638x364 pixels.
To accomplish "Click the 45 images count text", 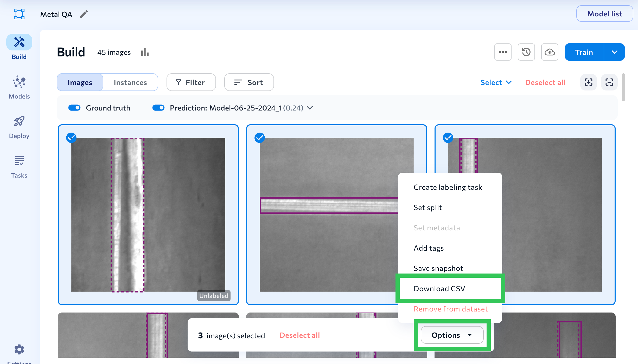I will (114, 52).
